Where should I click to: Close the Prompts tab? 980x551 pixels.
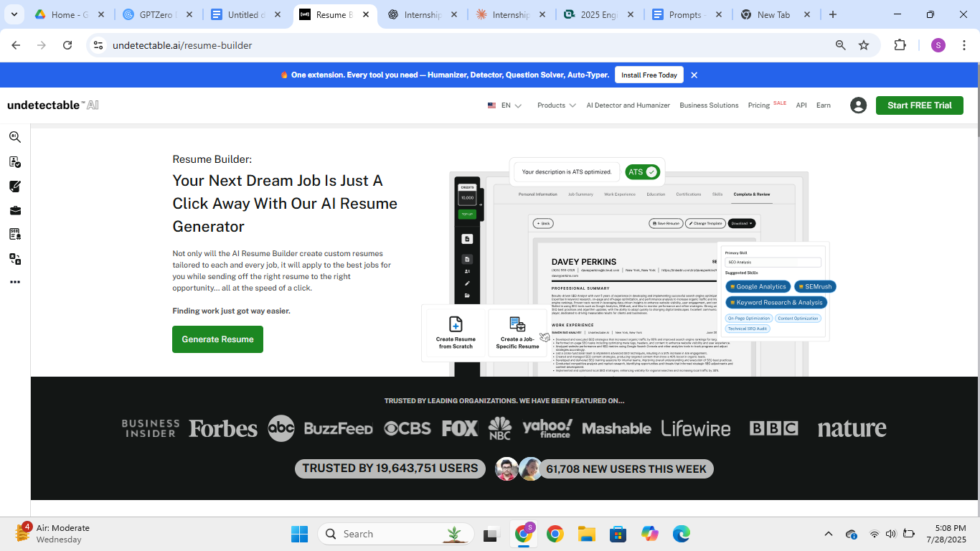[x=719, y=14]
